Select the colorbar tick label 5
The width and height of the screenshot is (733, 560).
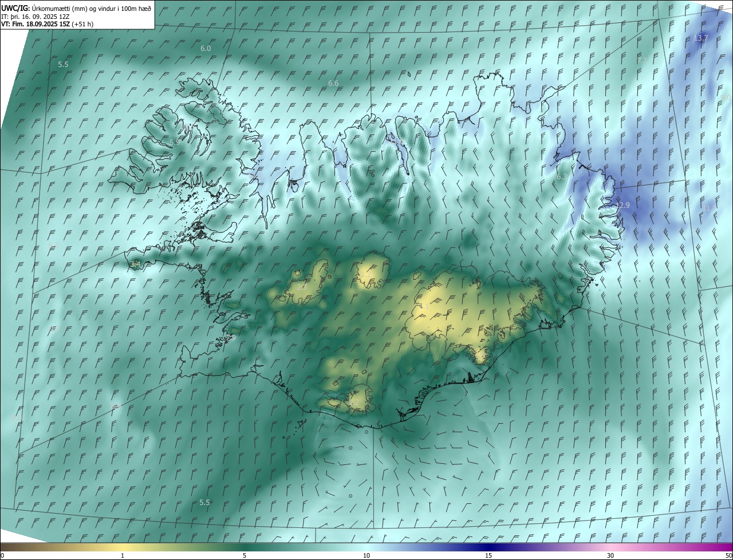[245, 555]
